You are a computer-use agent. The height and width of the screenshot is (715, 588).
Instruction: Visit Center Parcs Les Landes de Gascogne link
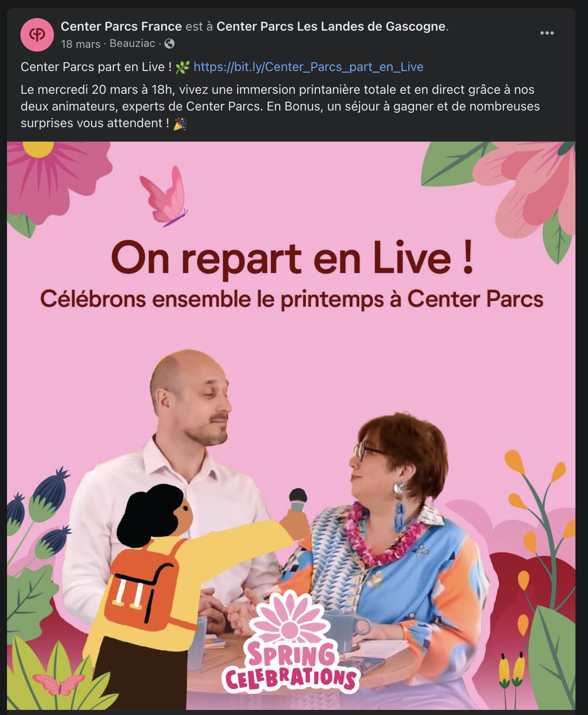tap(331, 26)
